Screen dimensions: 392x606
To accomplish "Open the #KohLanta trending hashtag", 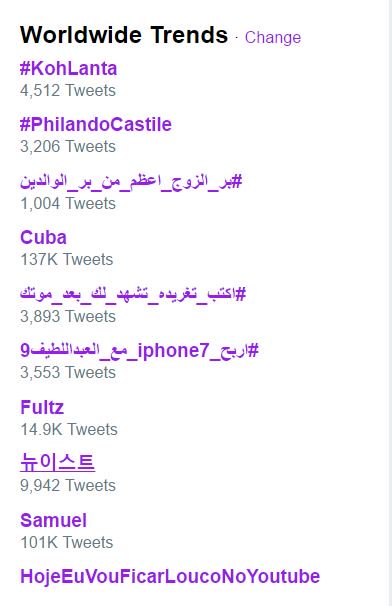I will tap(68, 68).
